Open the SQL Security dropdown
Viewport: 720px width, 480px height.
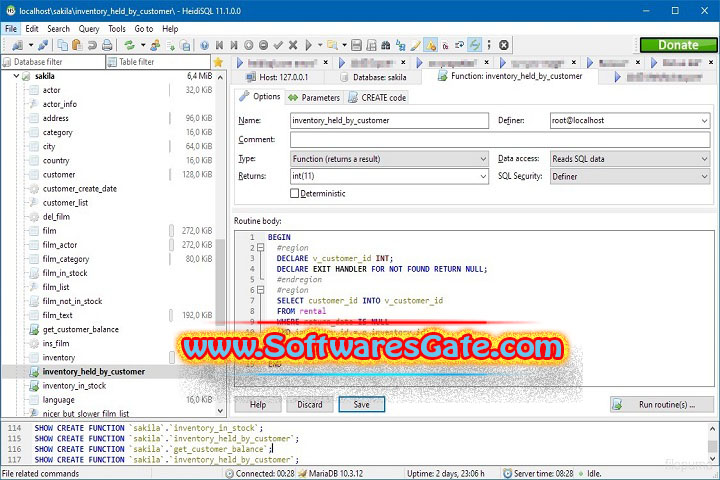coord(704,176)
